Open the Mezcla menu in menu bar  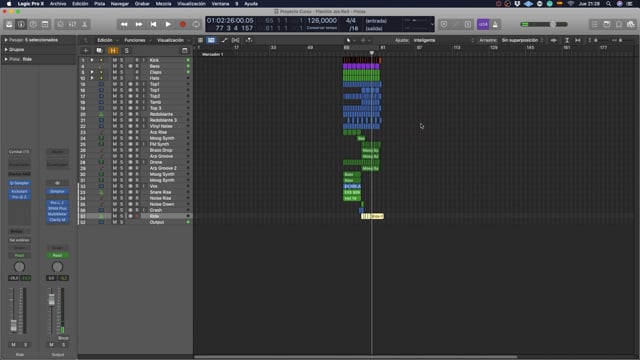pyautogui.click(x=163, y=4)
